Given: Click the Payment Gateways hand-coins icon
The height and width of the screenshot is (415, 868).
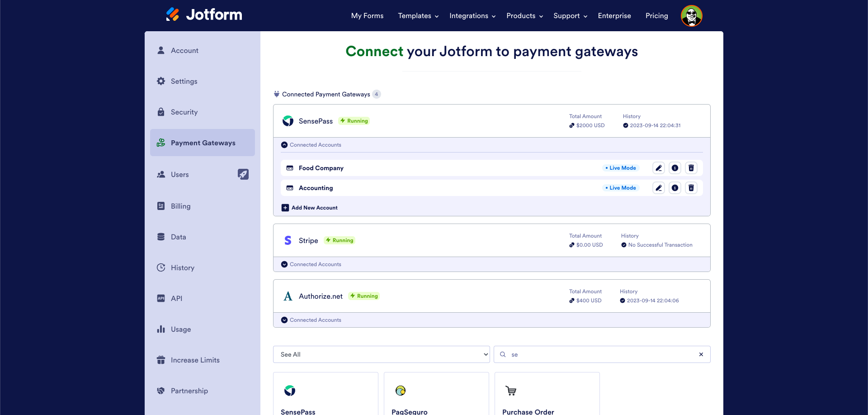Looking at the screenshot, I should [161, 143].
